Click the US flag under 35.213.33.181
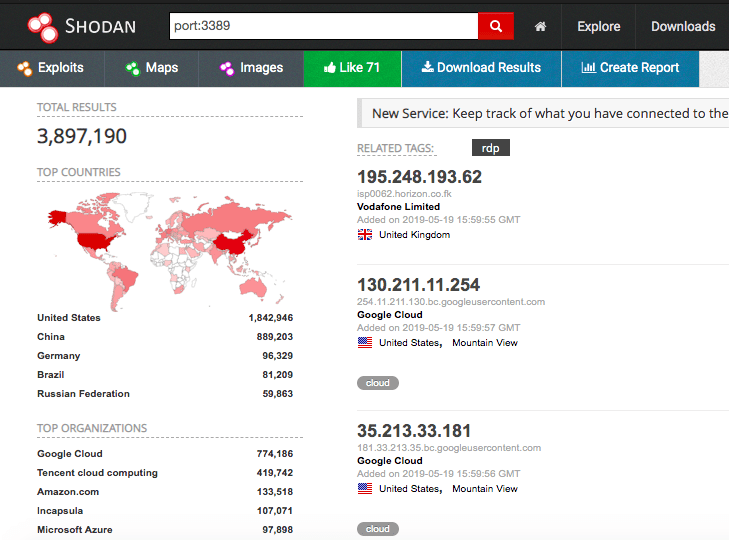Screen dimensions: 729x540 [365, 489]
